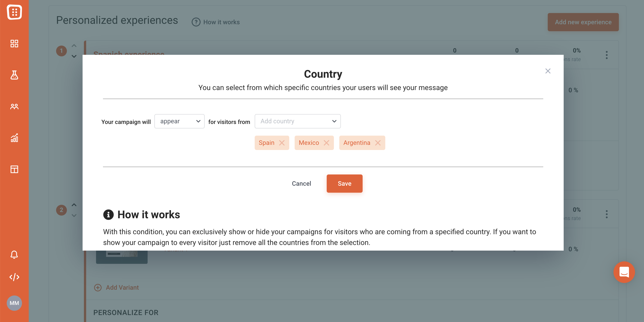
Task: Click the Add Variant plus icon
Action: (98, 287)
